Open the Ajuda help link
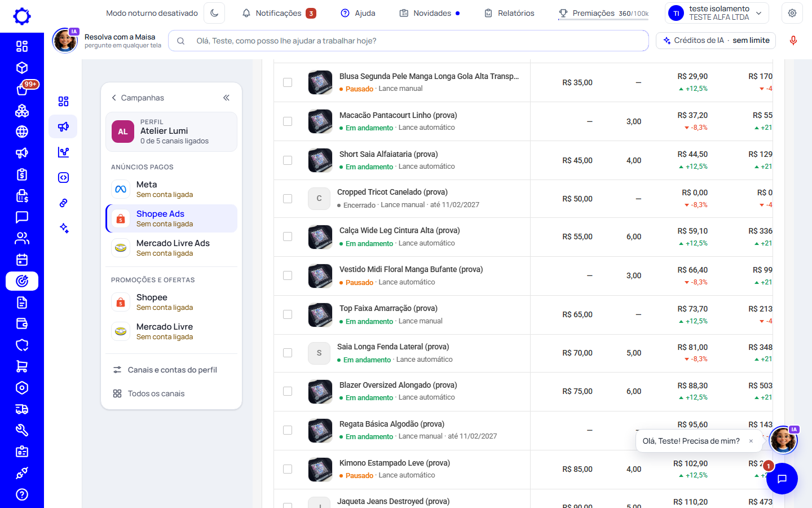The height and width of the screenshot is (508, 812). click(x=358, y=13)
